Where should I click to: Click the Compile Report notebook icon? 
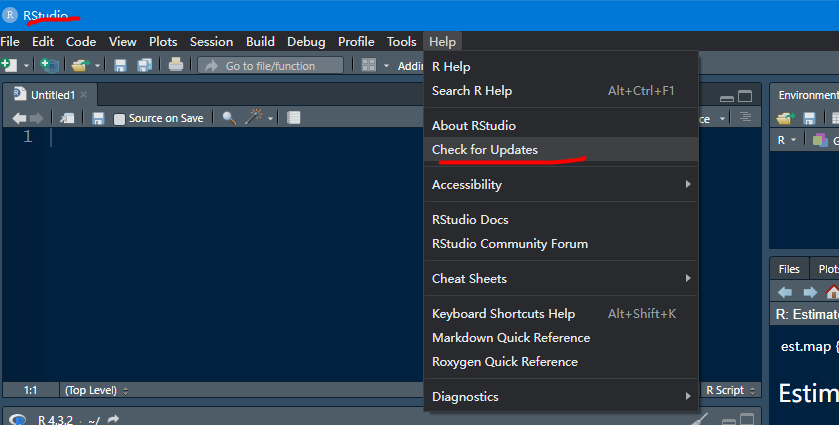pyautogui.click(x=293, y=118)
